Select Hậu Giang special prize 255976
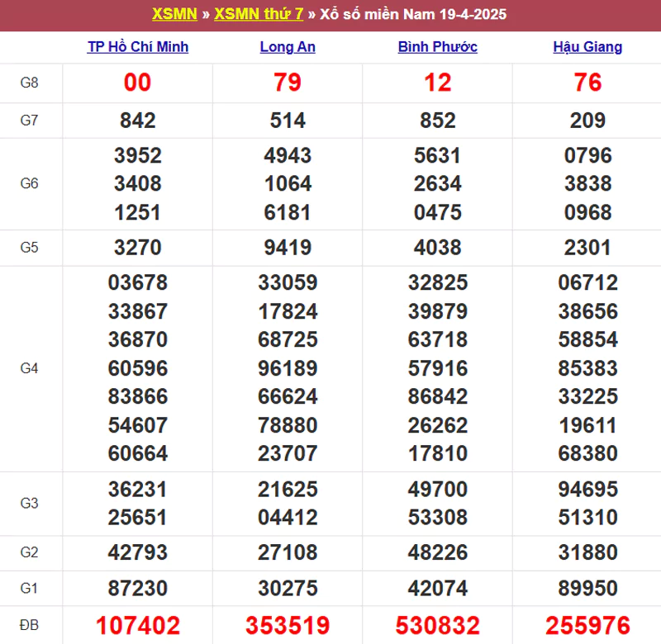Viewport: 661px width, 644px height. [587, 625]
